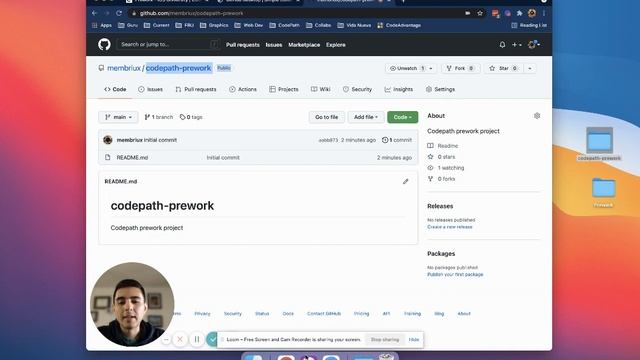Switch to the repository Issues tab
640x360 pixels.
[151, 89]
